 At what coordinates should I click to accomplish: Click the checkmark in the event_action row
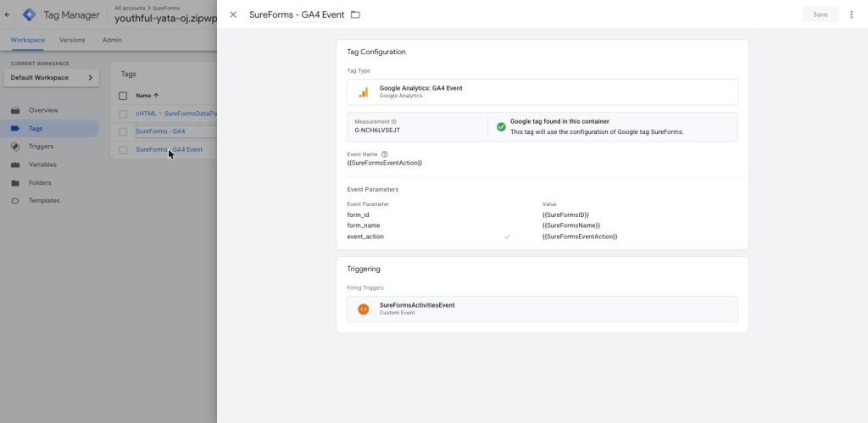point(507,237)
